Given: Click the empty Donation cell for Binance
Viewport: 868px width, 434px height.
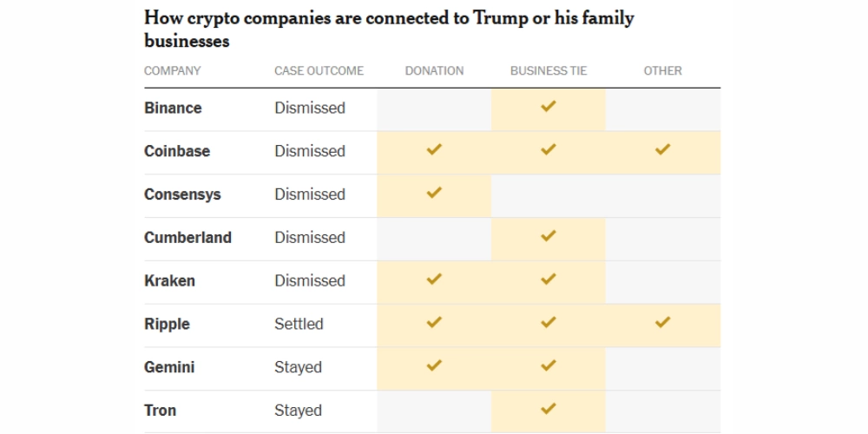Looking at the screenshot, I should tap(434, 108).
